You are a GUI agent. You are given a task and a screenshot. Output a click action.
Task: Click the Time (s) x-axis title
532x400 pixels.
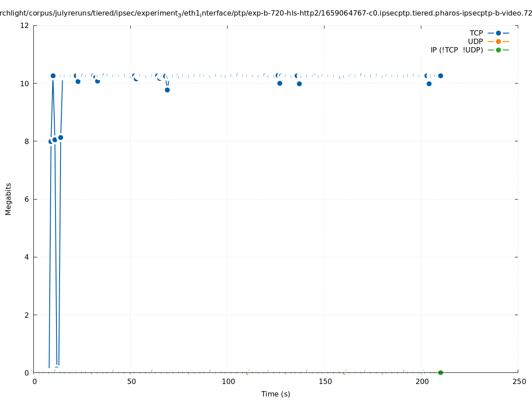point(276,394)
